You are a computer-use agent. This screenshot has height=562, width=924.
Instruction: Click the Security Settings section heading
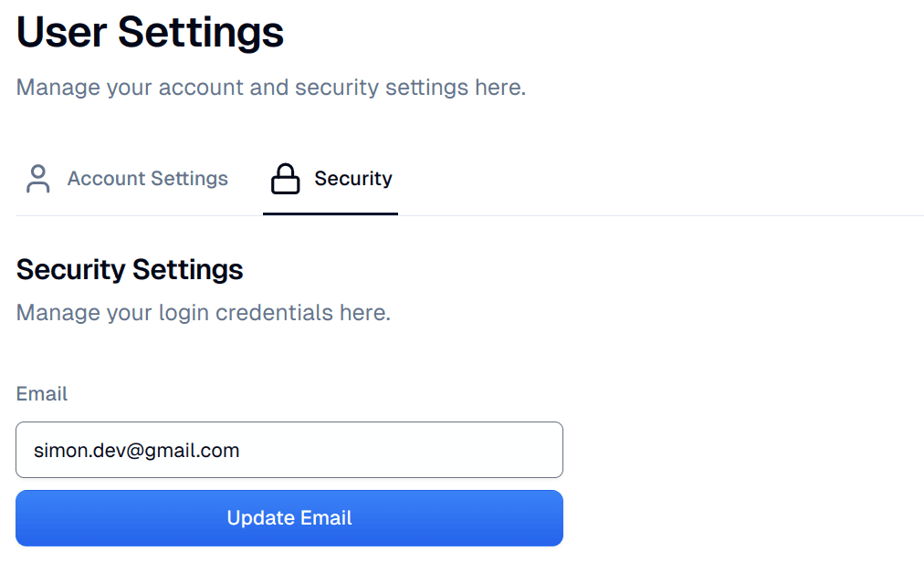(130, 270)
